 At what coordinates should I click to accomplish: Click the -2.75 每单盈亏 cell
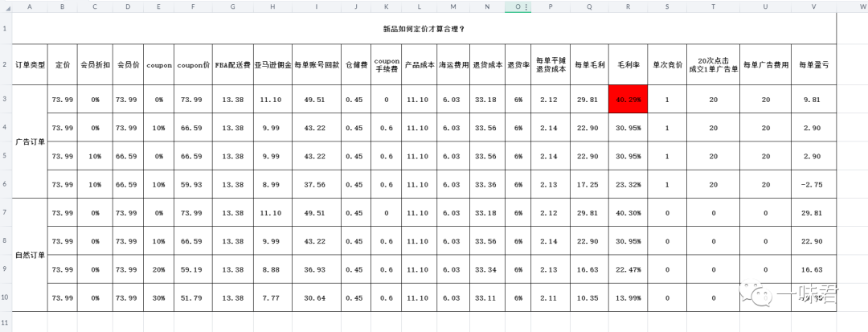point(813,184)
